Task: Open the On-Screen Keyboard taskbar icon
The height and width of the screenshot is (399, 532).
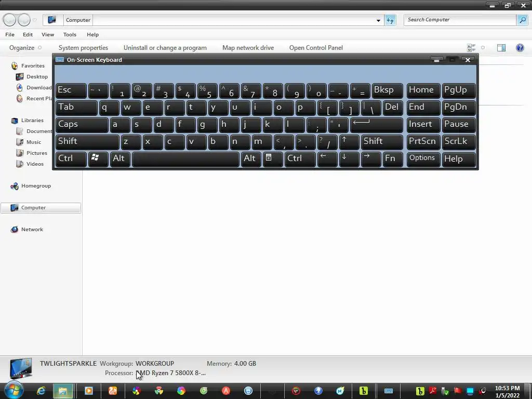Action: coord(389,391)
